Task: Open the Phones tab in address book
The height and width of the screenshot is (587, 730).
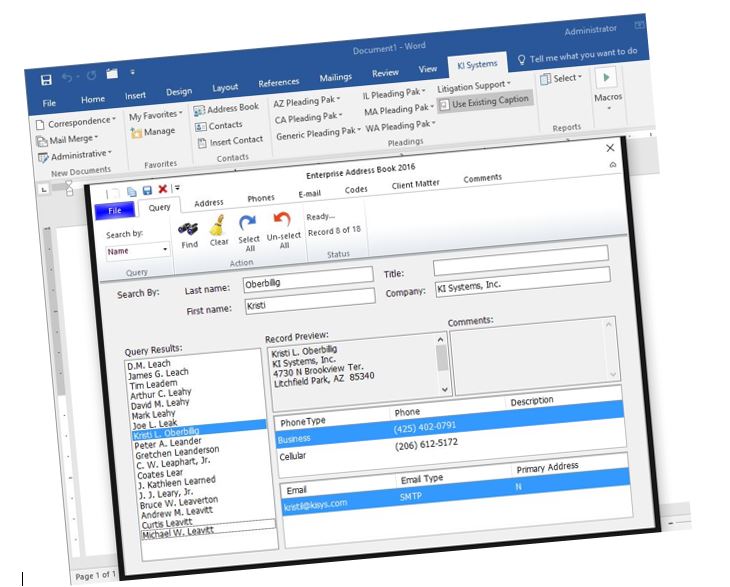Action: pos(261,198)
